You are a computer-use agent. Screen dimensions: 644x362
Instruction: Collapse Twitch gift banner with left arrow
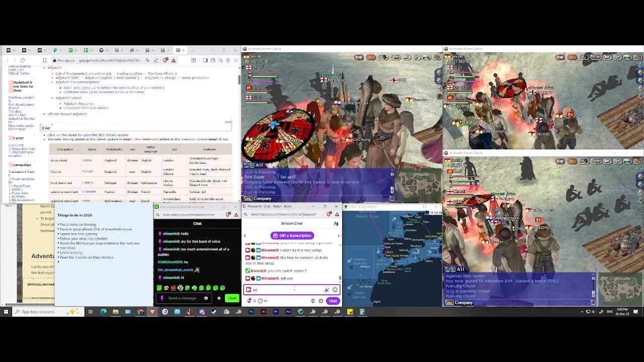(245, 236)
